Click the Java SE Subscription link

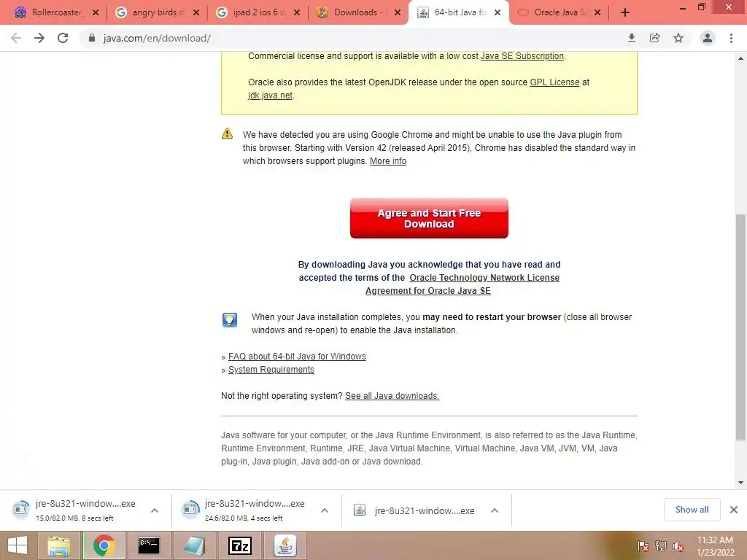point(522,56)
